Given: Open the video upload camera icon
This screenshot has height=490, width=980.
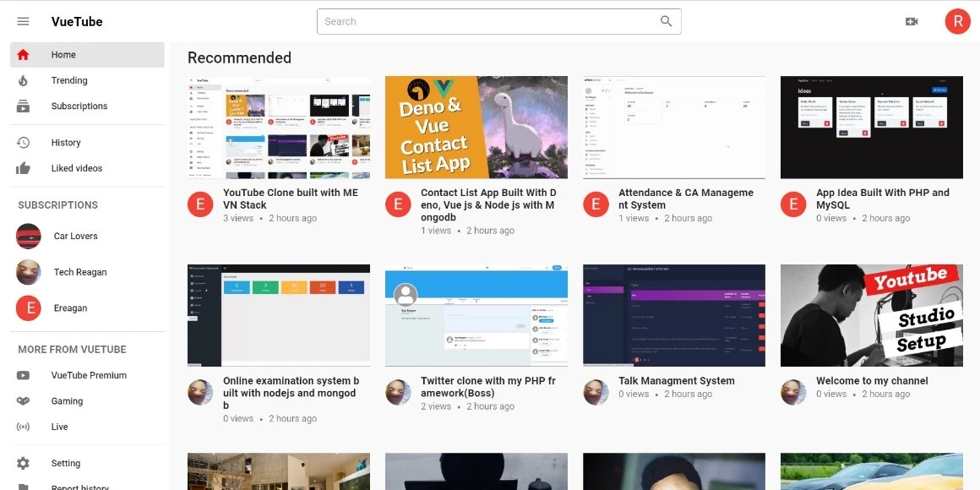Looking at the screenshot, I should [912, 21].
